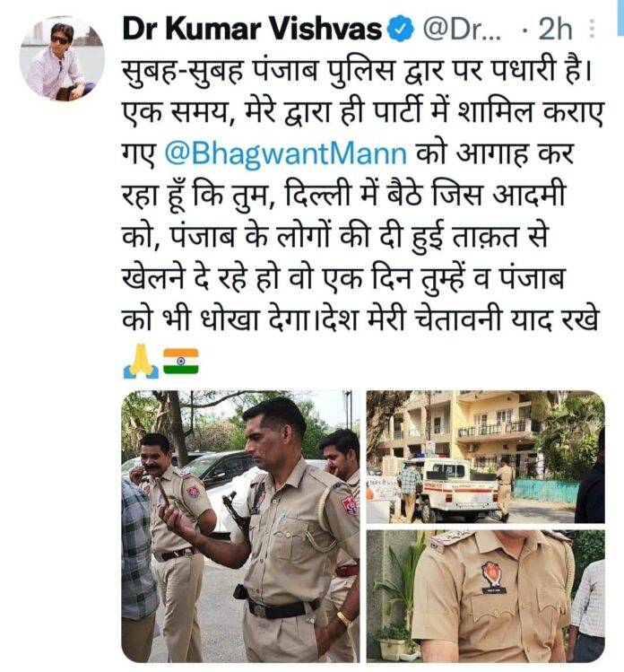This screenshot has height=672, width=624.
Task: Open Dr Kumar Vishvas profile picture
Action: click(x=62, y=58)
